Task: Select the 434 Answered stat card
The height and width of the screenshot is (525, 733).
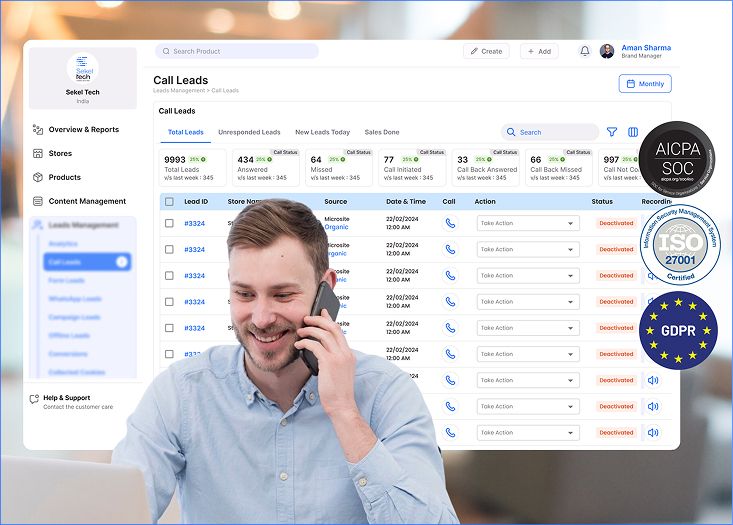Action: click(266, 168)
